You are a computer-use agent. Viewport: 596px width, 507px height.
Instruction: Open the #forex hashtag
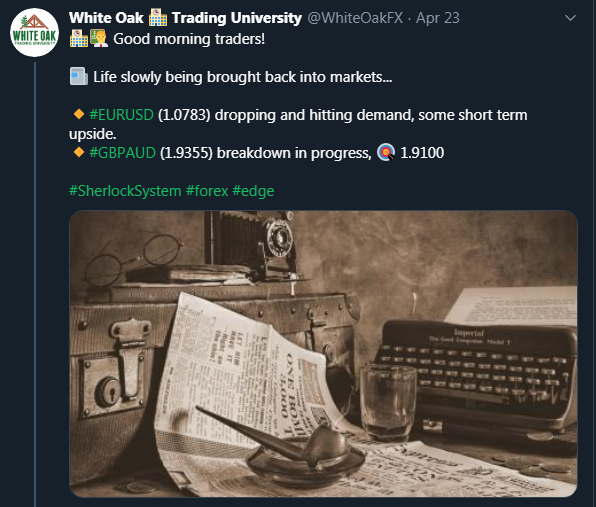click(x=207, y=191)
